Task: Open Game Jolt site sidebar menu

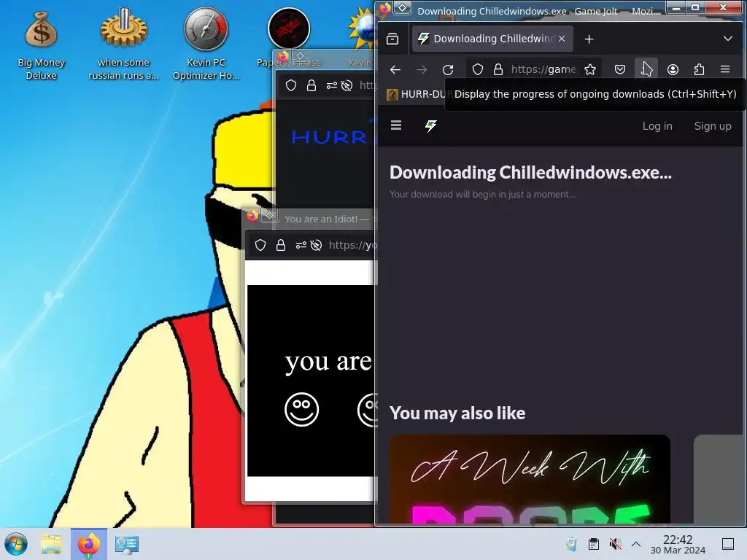Action: (396, 125)
